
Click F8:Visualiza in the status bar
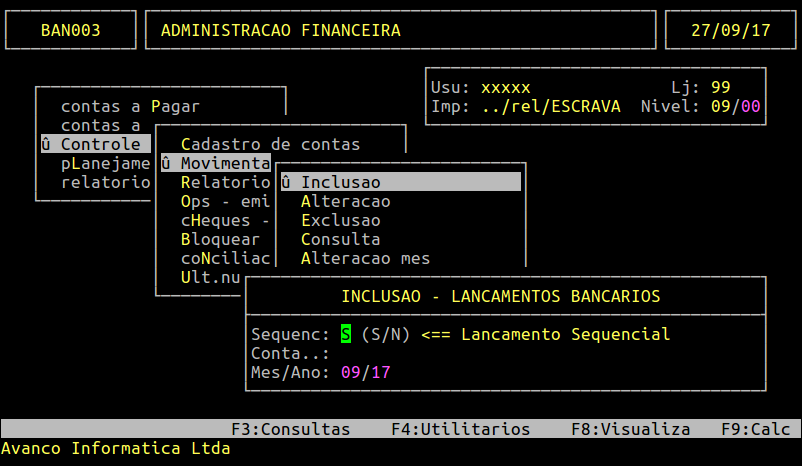pyautogui.click(x=630, y=429)
